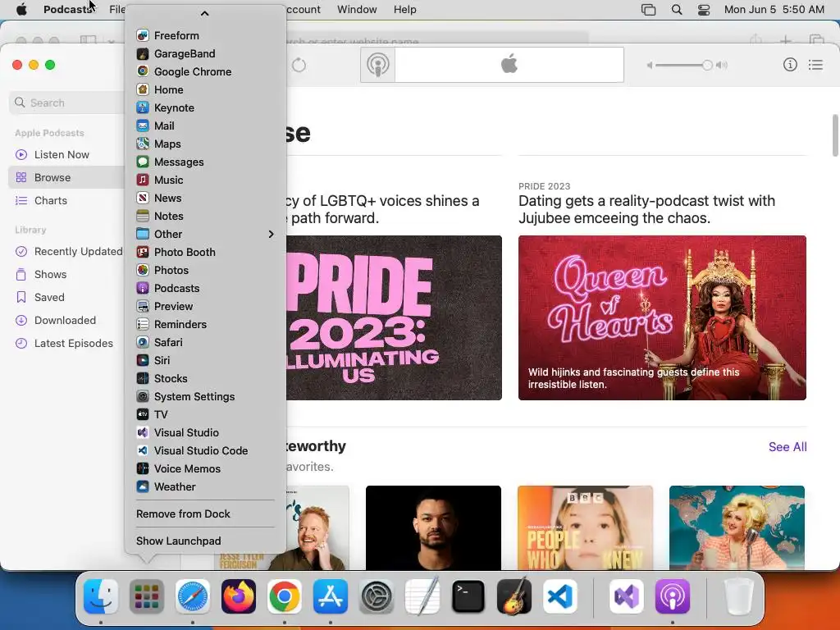Open Spotlight search in menu bar

click(x=677, y=10)
